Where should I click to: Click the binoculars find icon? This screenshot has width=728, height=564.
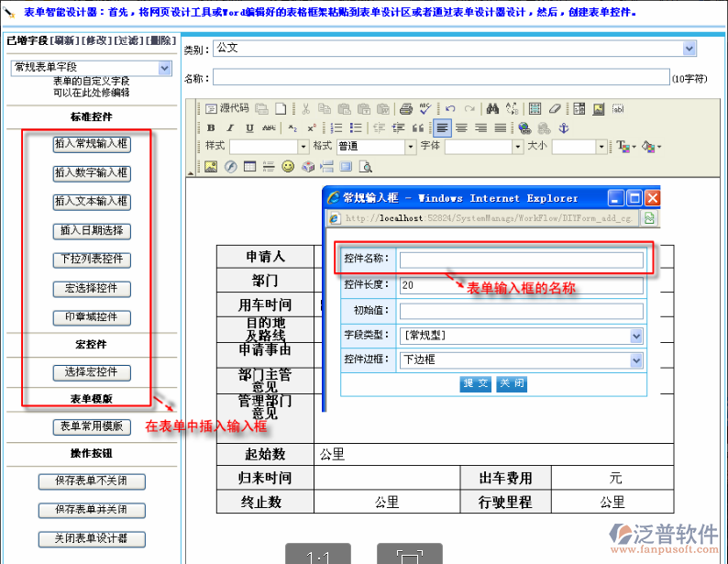point(491,108)
